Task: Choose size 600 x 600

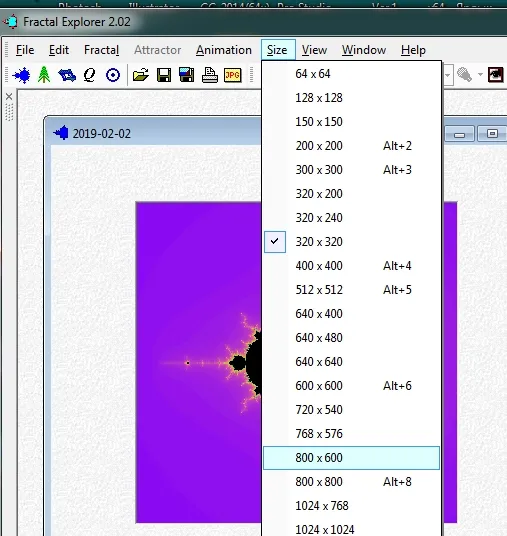Action: (x=351, y=386)
